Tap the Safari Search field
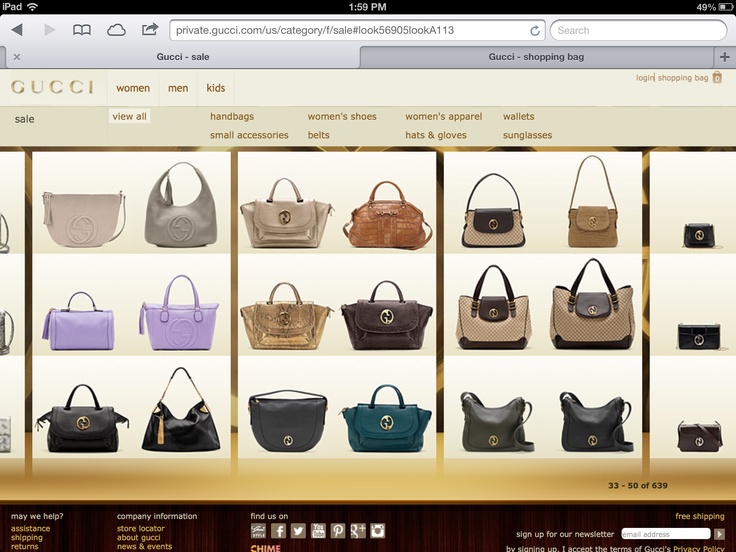This screenshot has height=552, width=736. [x=638, y=31]
